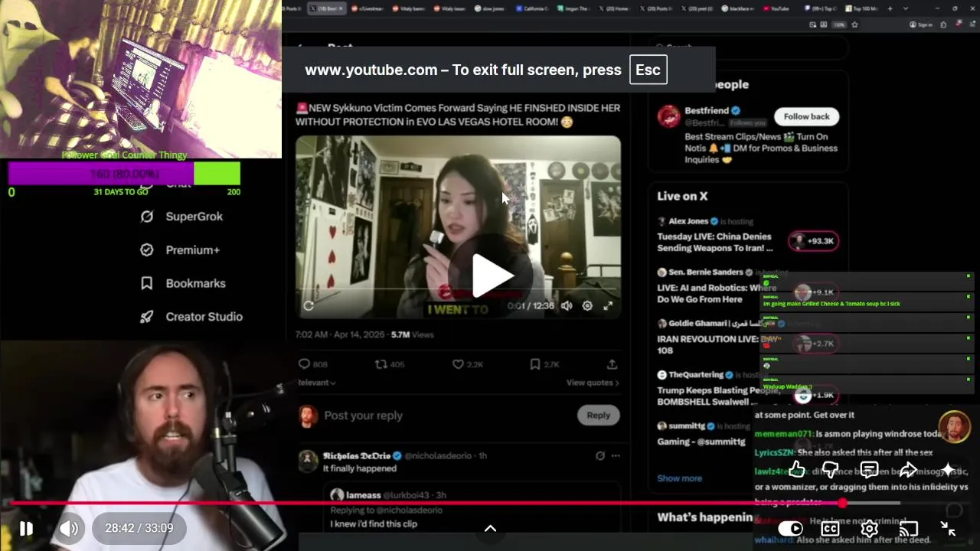Click the browser Sign in button

921,24
